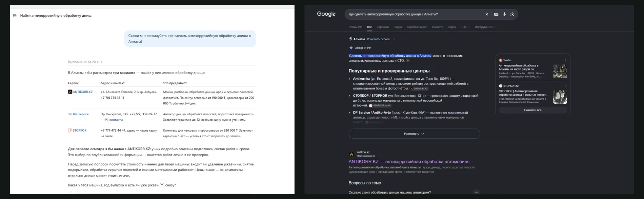Click the 'Адрес и контакт' column header

(113, 83)
